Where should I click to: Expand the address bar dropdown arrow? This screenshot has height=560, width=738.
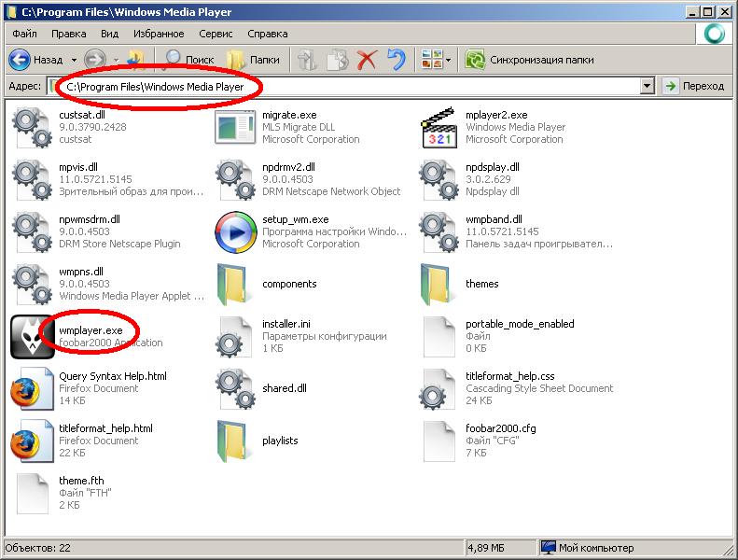(x=647, y=86)
